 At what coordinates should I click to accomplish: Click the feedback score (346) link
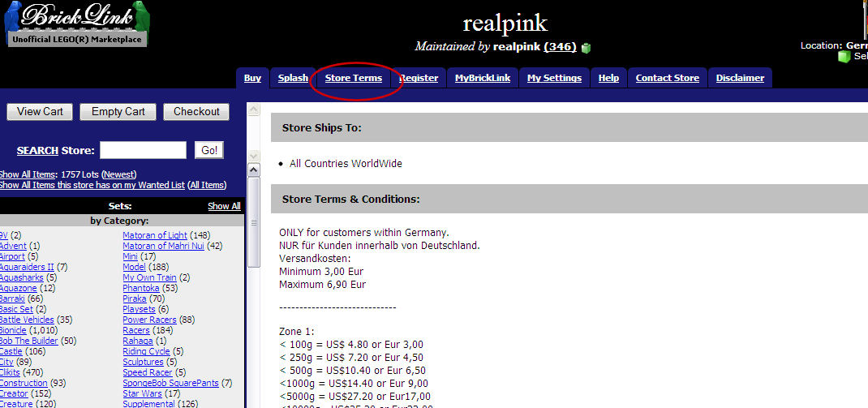pyautogui.click(x=561, y=47)
